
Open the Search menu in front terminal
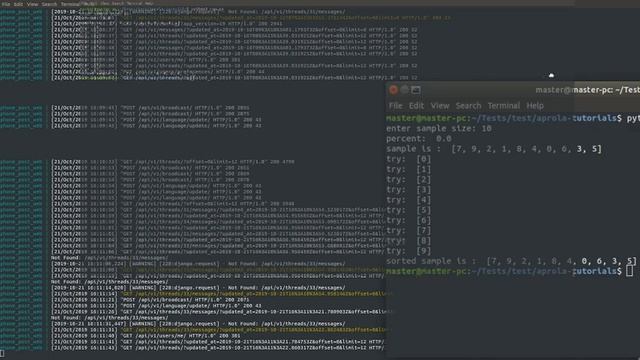coord(468,106)
